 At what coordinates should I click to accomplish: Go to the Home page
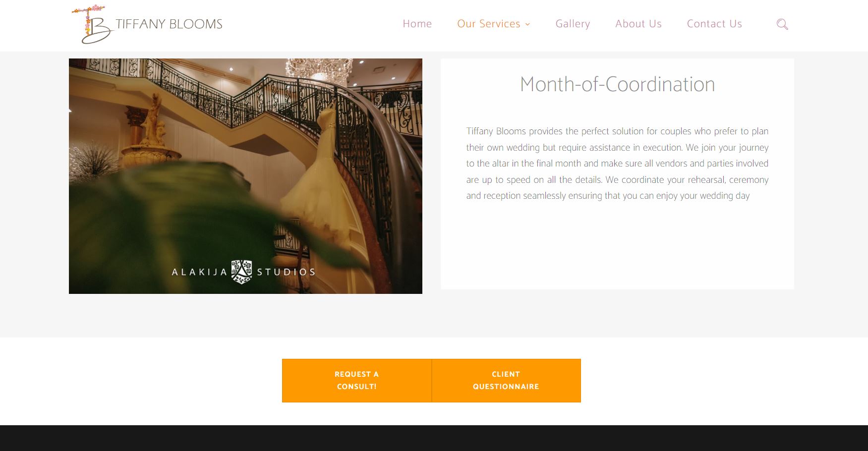coord(417,24)
